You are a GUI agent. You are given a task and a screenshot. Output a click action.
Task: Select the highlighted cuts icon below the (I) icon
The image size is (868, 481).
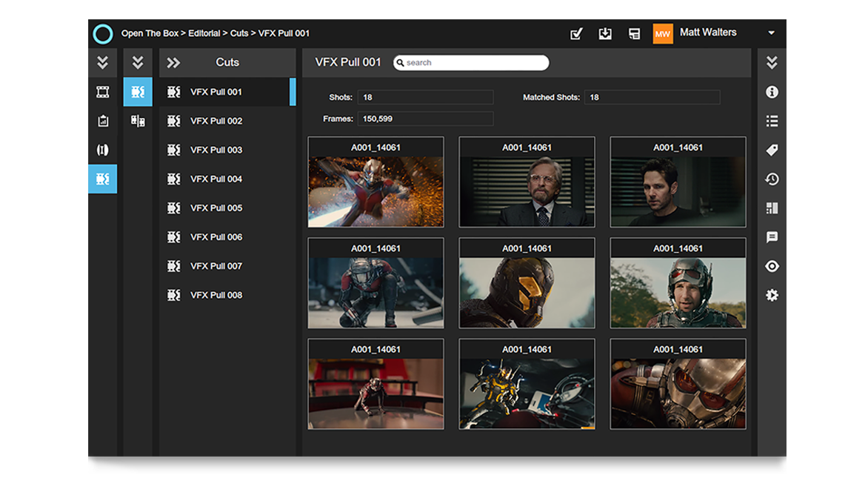(x=102, y=179)
